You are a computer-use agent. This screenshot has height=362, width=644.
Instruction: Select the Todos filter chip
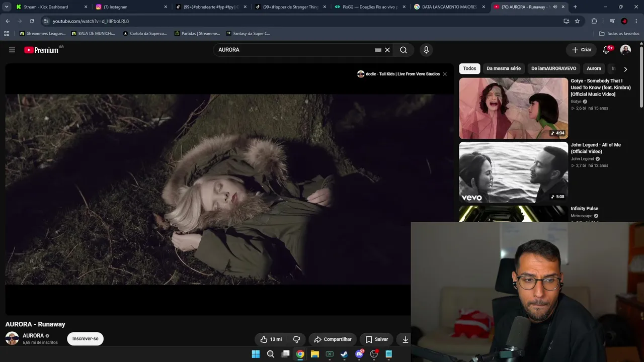[x=469, y=68]
